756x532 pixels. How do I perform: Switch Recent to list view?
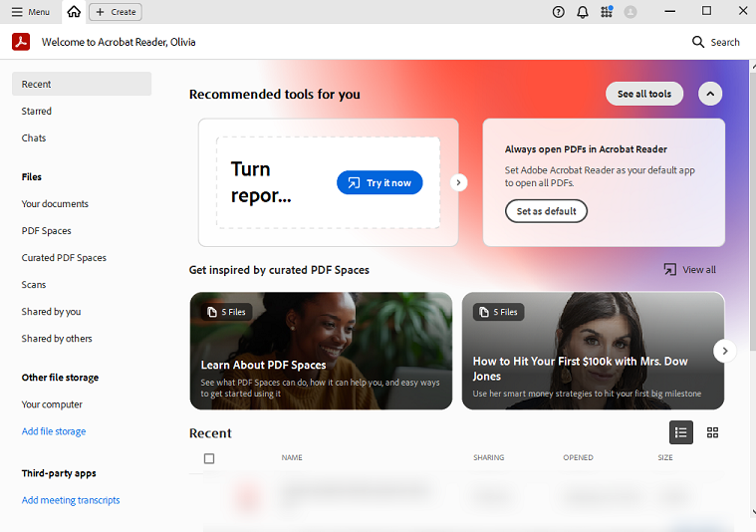click(680, 432)
